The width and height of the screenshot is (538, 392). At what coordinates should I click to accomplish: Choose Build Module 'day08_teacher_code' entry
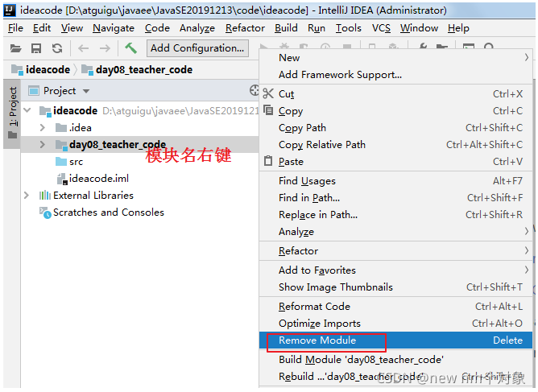(x=395, y=360)
